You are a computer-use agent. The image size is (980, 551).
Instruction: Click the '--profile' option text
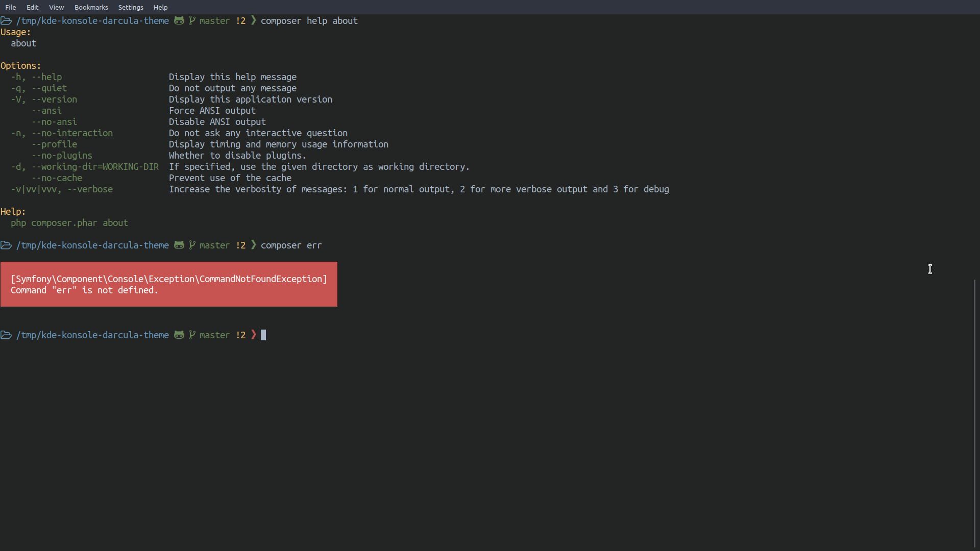[x=55, y=144]
